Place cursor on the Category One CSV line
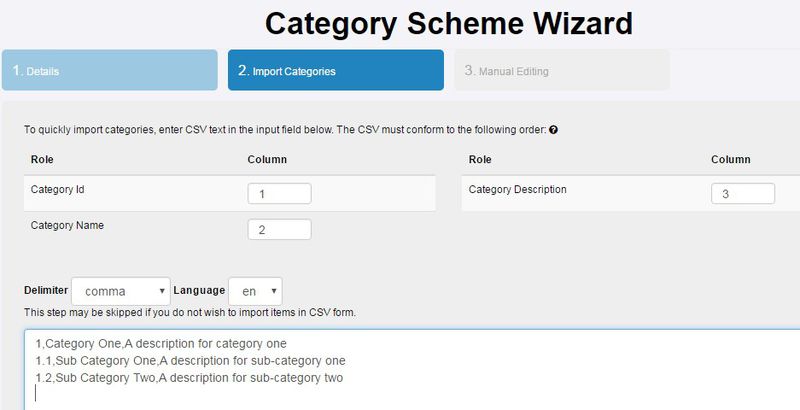This screenshot has width=800, height=410. click(160, 344)
